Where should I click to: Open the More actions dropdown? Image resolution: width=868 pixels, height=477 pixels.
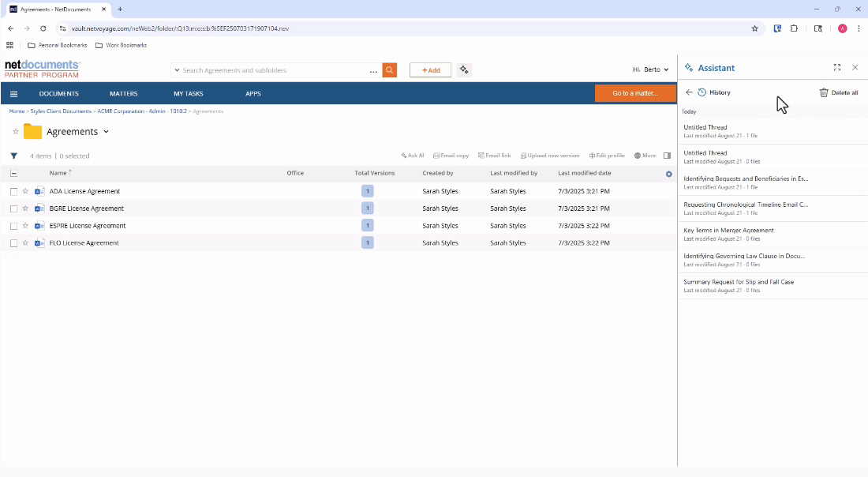[645, 156]
